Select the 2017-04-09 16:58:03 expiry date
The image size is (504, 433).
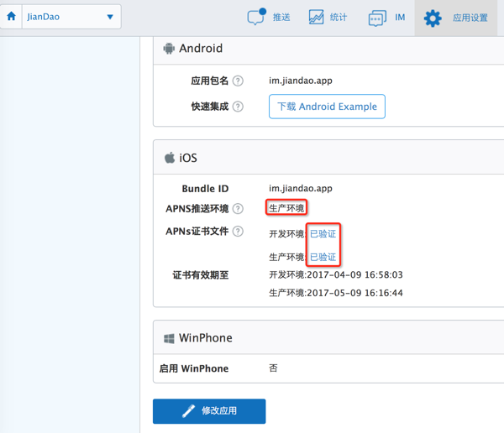coord(354,275)
